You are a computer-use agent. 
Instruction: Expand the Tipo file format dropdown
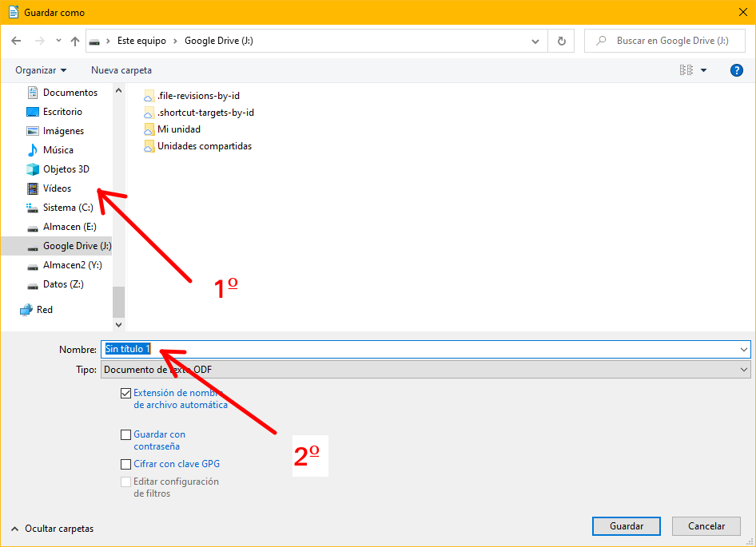[744, 370]
